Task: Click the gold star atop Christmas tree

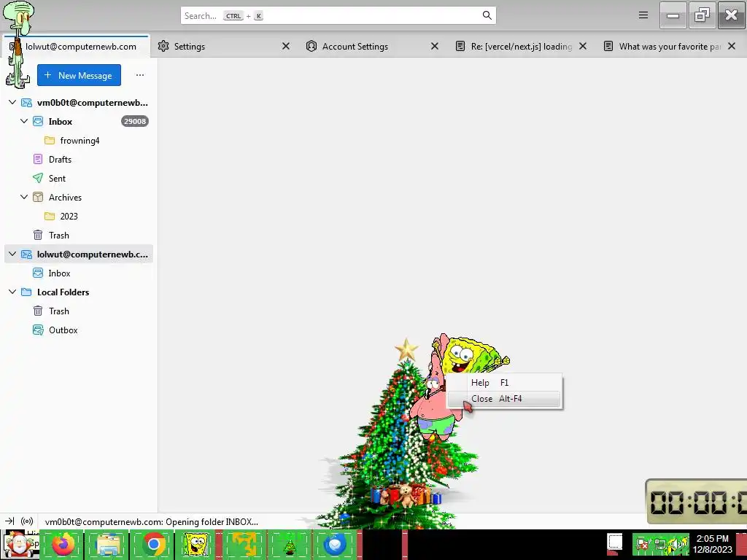Action: (x=406, y=349)
